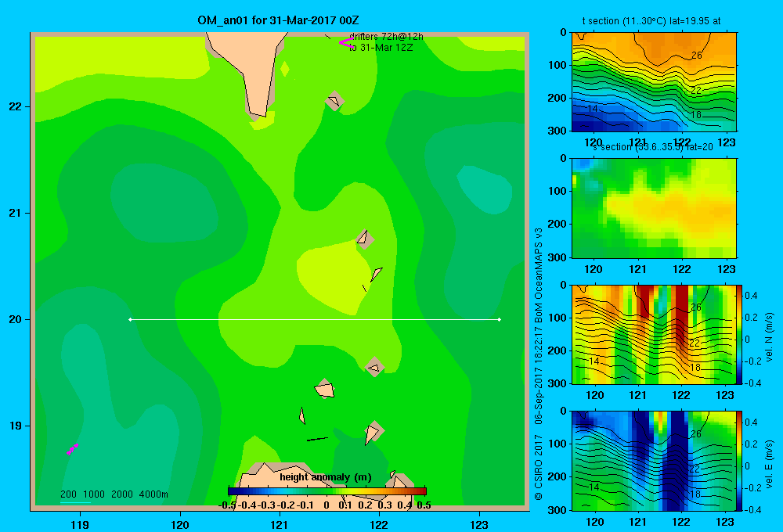Click the depth label '300' on the salinity section
This screenshot has width=783, height=532.
[558, 257]
